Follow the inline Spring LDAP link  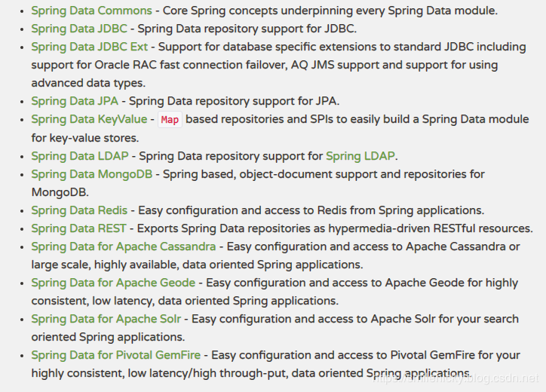coord(360,156)
